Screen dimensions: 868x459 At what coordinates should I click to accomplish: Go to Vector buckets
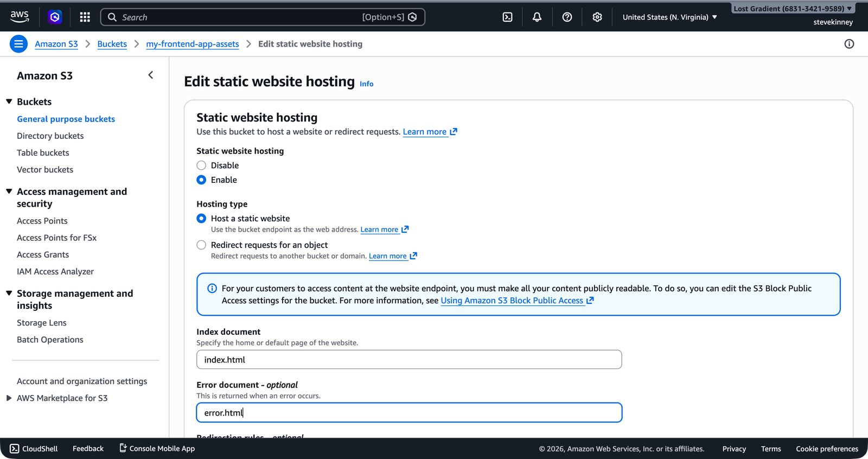pos(45,169)
